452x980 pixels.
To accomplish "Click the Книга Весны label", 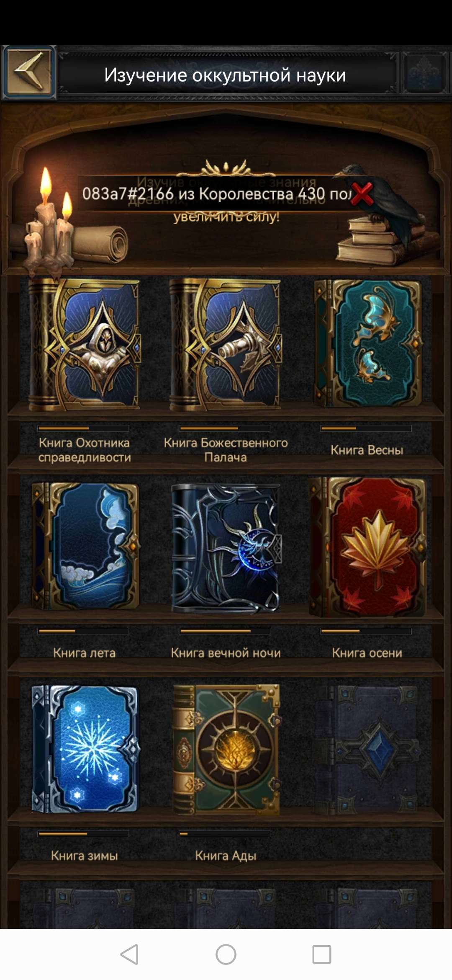I will click(367, 450).
